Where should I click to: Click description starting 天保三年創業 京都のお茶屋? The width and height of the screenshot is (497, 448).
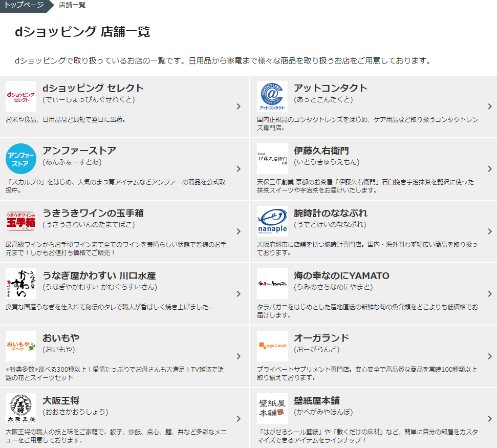(365, 186)
